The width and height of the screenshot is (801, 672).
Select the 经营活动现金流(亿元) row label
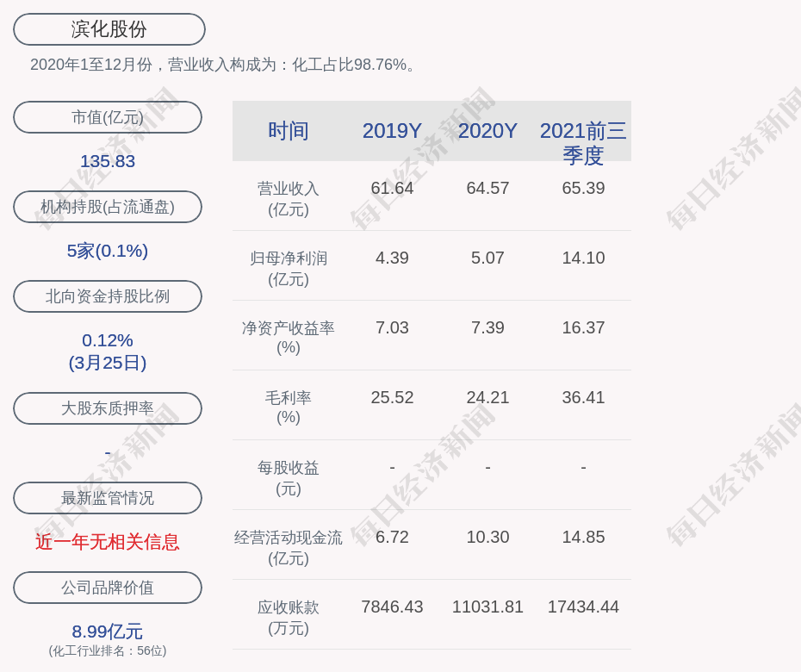point(289,547)
